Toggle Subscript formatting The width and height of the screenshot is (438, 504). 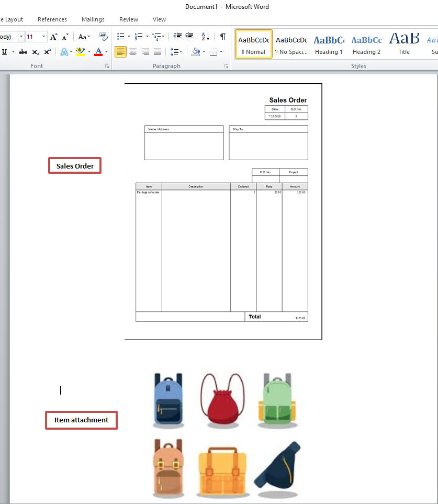tap(36, 52)
